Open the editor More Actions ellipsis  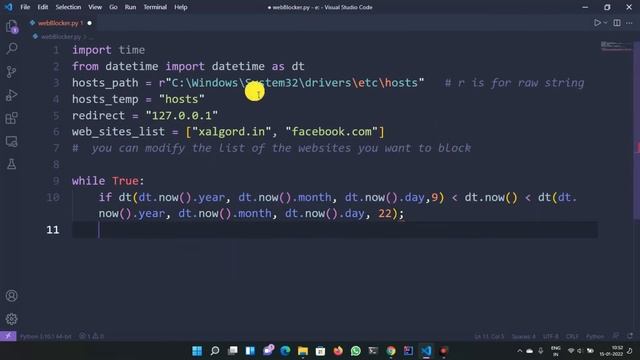[629, 23]
